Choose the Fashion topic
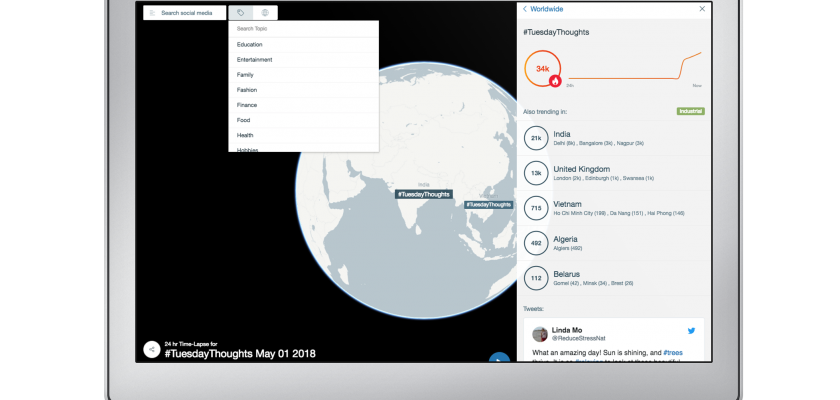 (x=246, y=90)
